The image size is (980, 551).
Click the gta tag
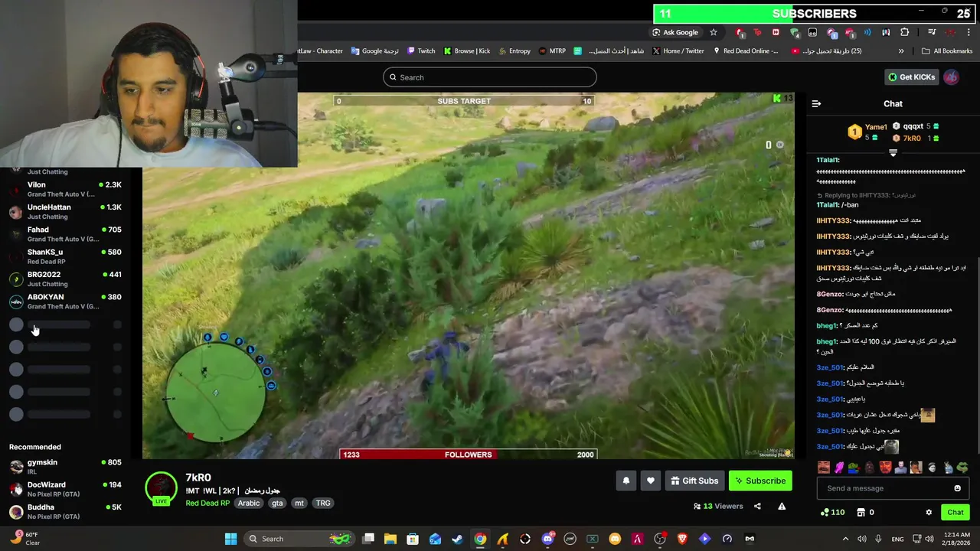[277, 503]
